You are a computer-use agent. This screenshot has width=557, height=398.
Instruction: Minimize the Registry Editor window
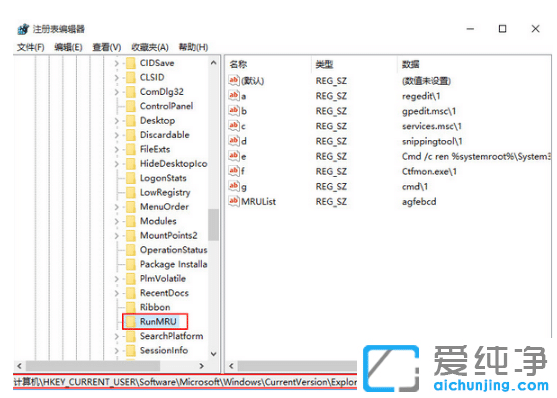pos(470,29)
